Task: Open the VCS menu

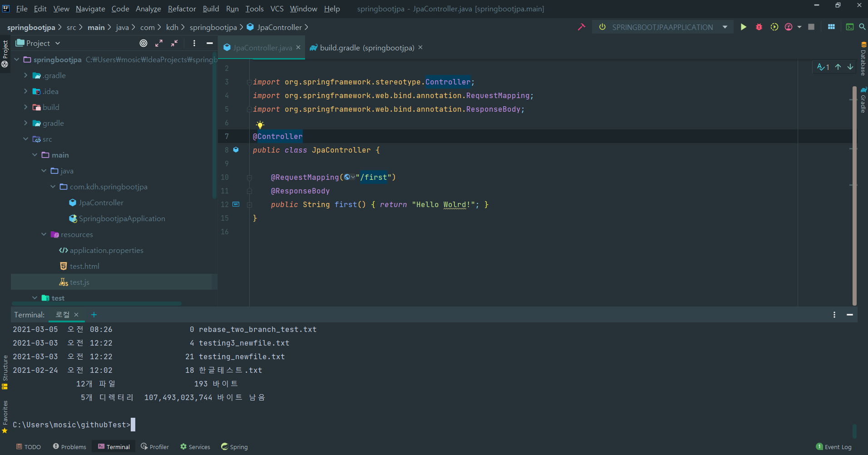Action: pos(277,9)
